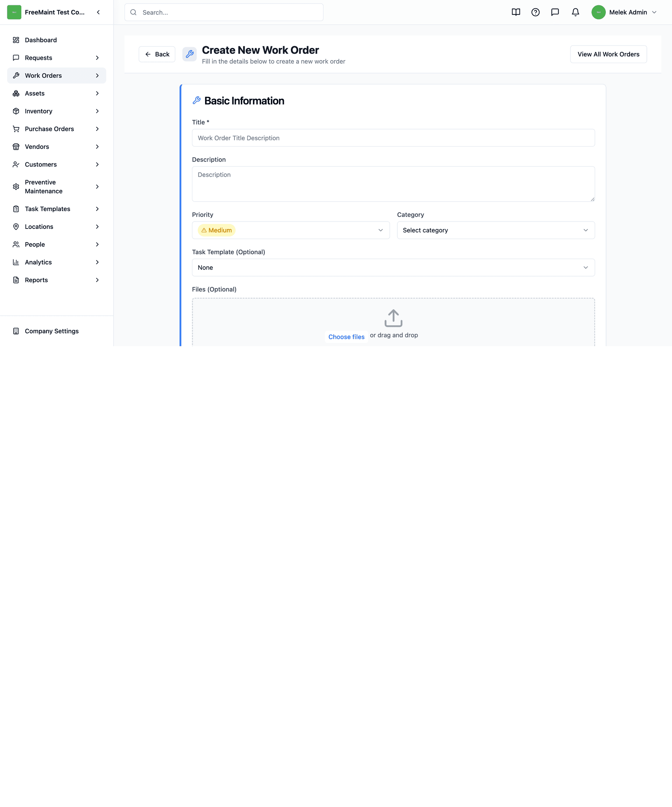Focus the Description text area
672x807 pixels.
click(393, 184)
